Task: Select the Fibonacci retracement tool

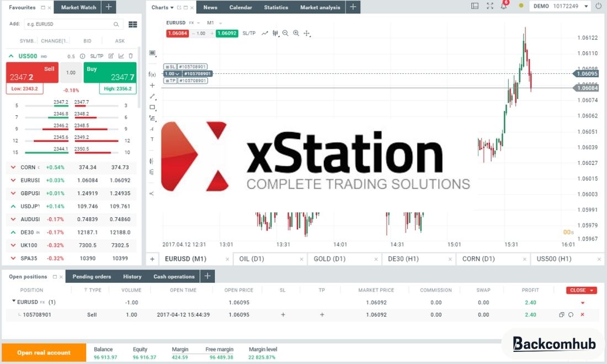Action: coord(152,118)
